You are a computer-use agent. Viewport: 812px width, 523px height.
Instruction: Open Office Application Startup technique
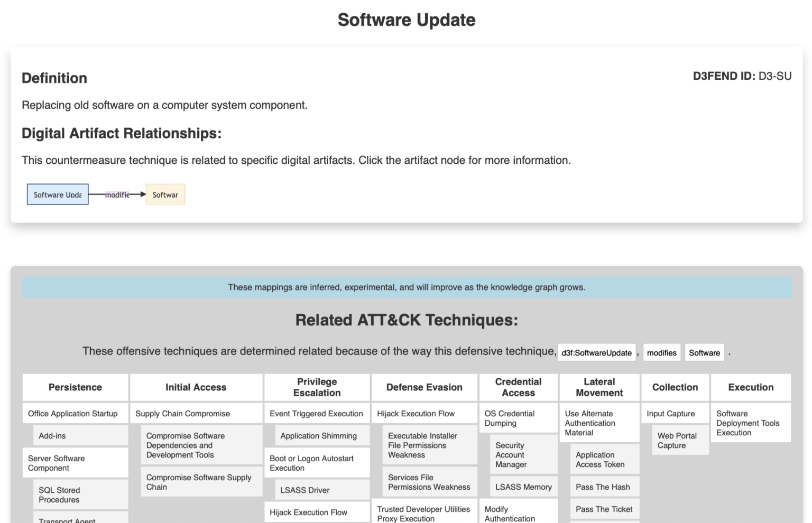tap(73, 414)
